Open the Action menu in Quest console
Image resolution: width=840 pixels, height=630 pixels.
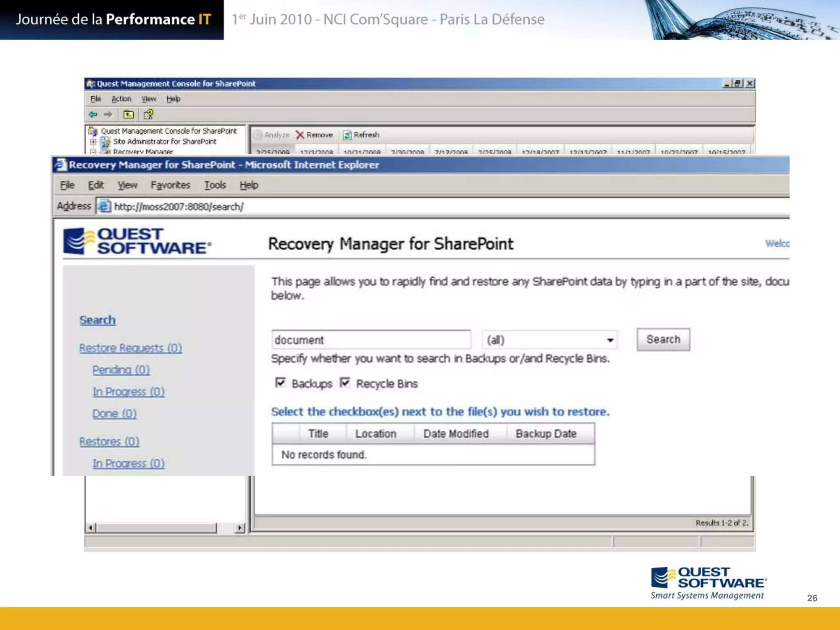point(121,99)
